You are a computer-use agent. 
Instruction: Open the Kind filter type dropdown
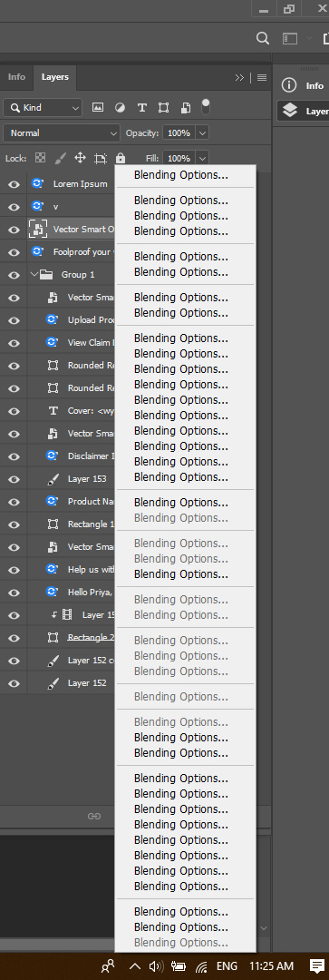[x=43, y=107]
